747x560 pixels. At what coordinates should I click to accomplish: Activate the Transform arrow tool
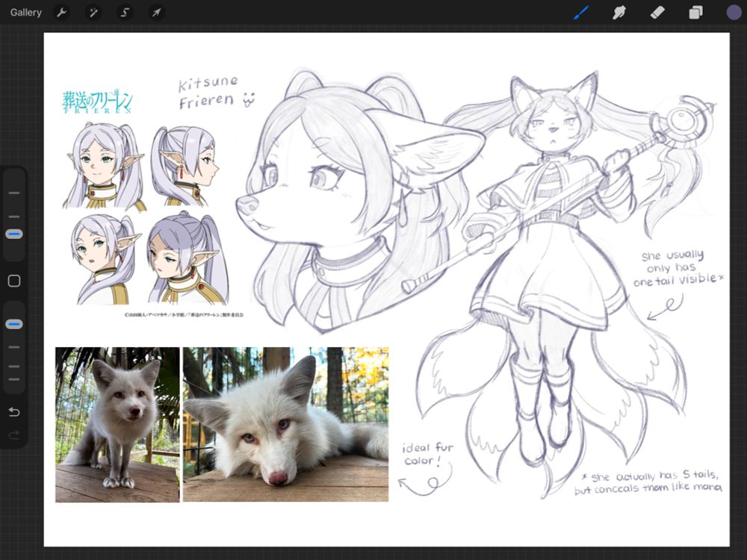click(156, 13)
